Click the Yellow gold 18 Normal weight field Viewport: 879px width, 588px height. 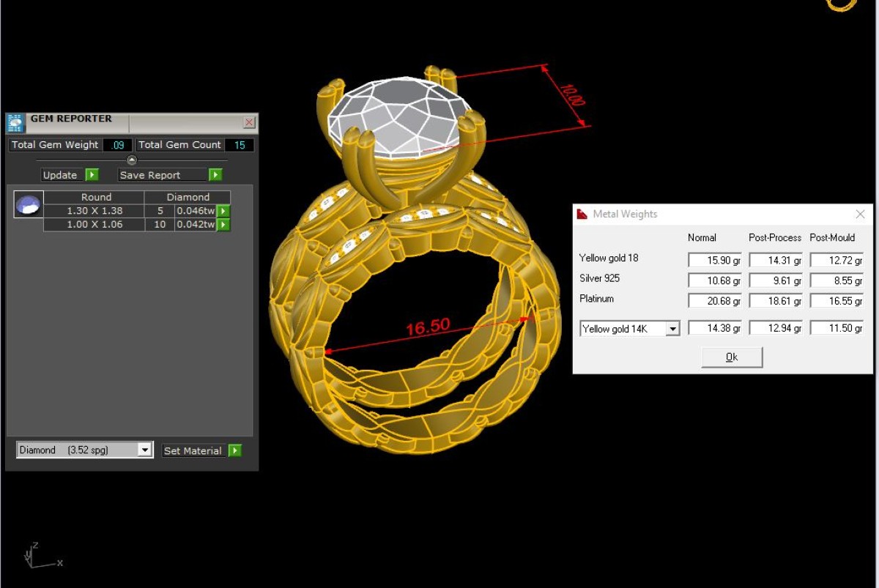point(714,260)
